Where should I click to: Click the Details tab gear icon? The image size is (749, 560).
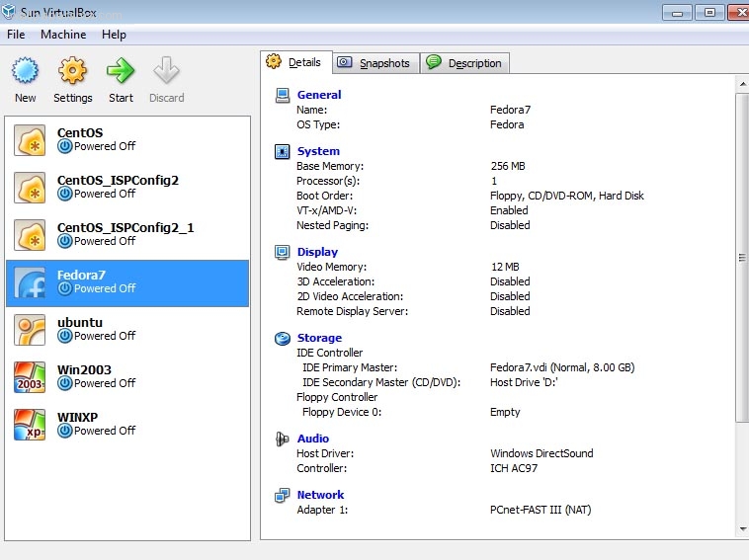point(274,61)
